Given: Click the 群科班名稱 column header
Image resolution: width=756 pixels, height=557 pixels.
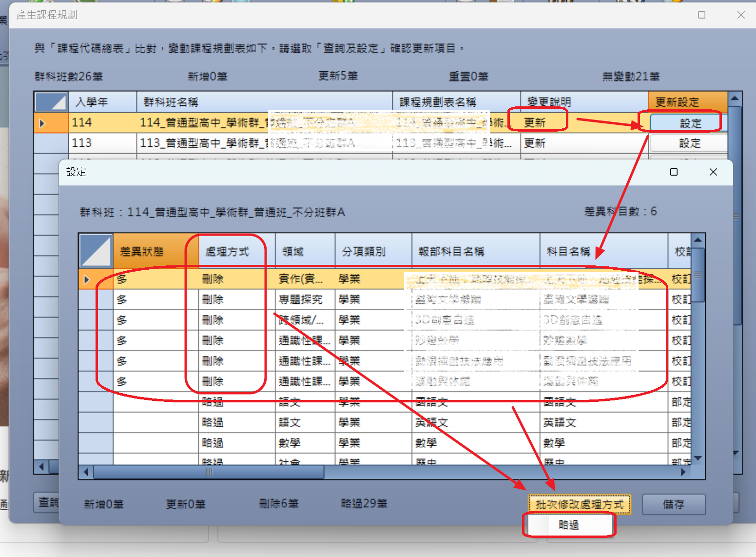Looking at the screenshot, I should [x=265, y=102].
